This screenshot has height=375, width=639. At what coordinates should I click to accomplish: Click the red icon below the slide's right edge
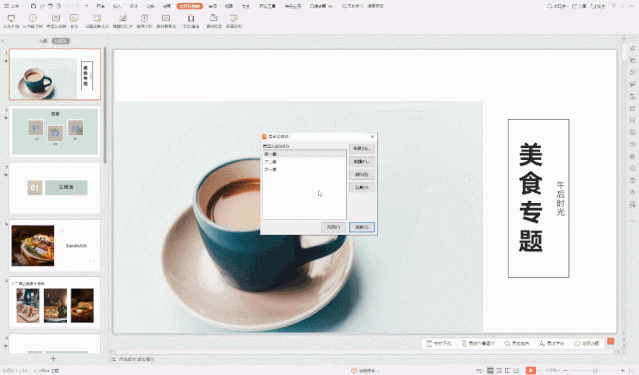click(x=610, y=342)
